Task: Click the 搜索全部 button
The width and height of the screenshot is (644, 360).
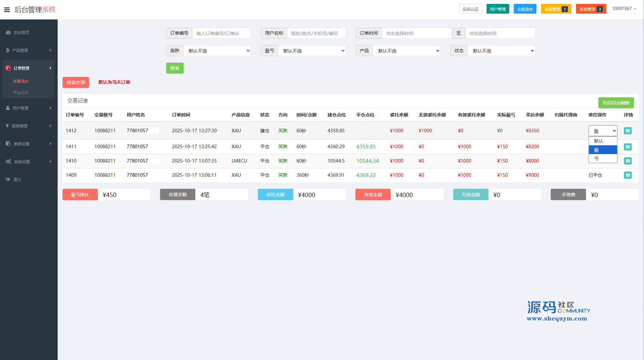Action: point(75,82)
